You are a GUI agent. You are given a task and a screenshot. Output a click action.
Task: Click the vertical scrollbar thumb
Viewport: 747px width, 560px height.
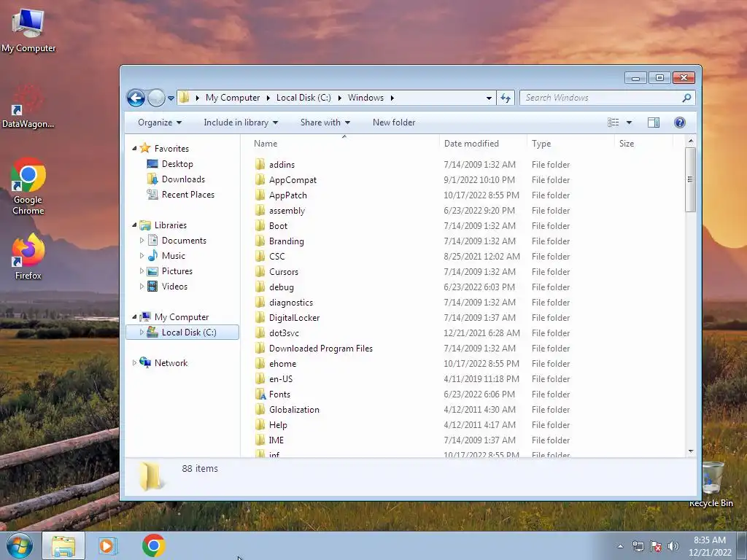click(x=690, y=179)
